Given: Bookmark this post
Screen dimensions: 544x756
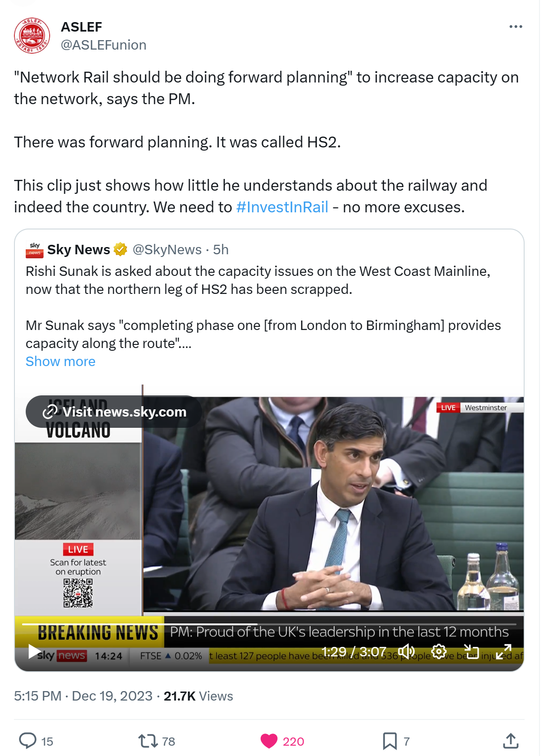Looking at the screenshot, I should [390, 741].
